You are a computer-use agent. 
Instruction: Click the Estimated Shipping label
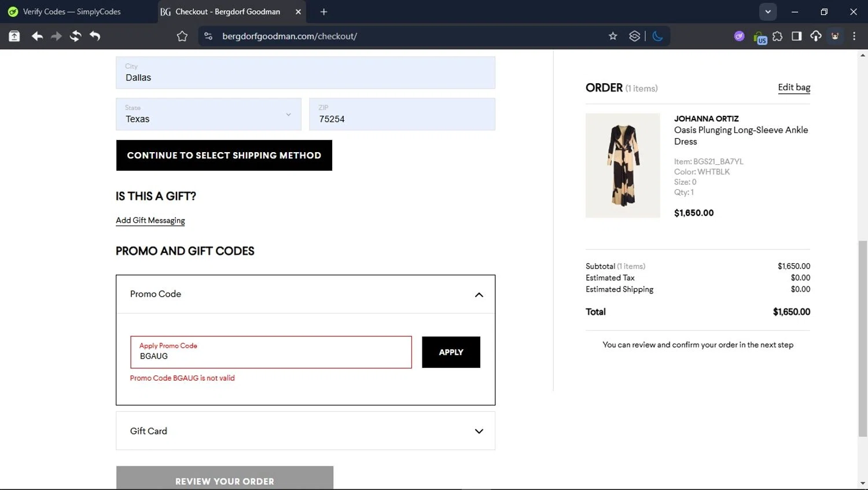619,289
